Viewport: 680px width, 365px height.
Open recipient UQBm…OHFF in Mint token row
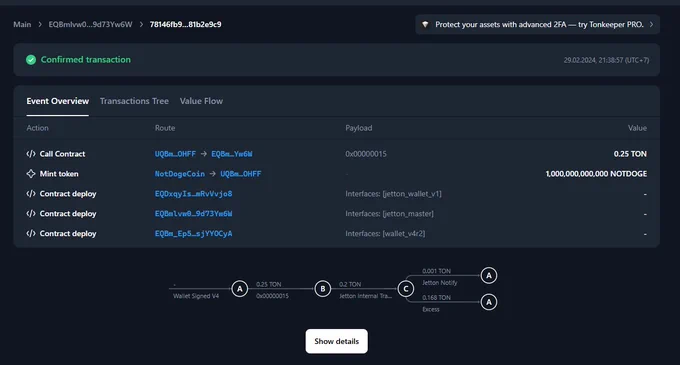point(241,174)
